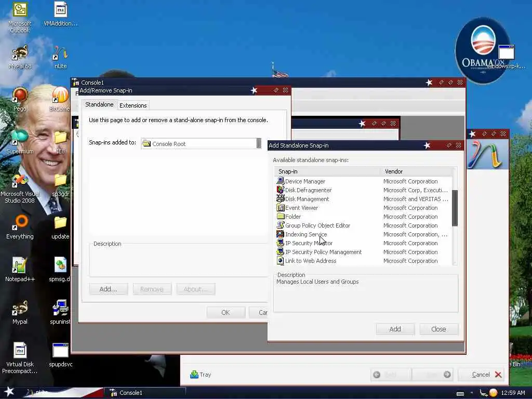Click the star Start button on taskbar
Viewport: 532px width, 399px height.
(x=9, y=392)
